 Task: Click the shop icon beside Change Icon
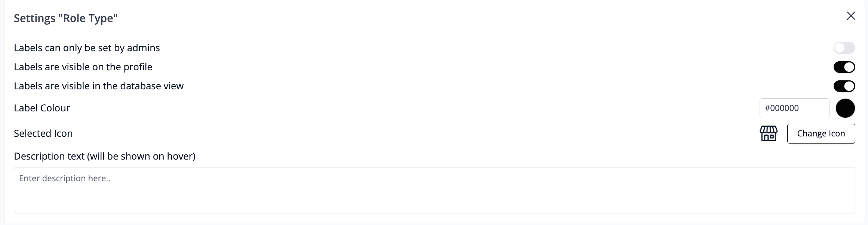(x=768, y=133)
